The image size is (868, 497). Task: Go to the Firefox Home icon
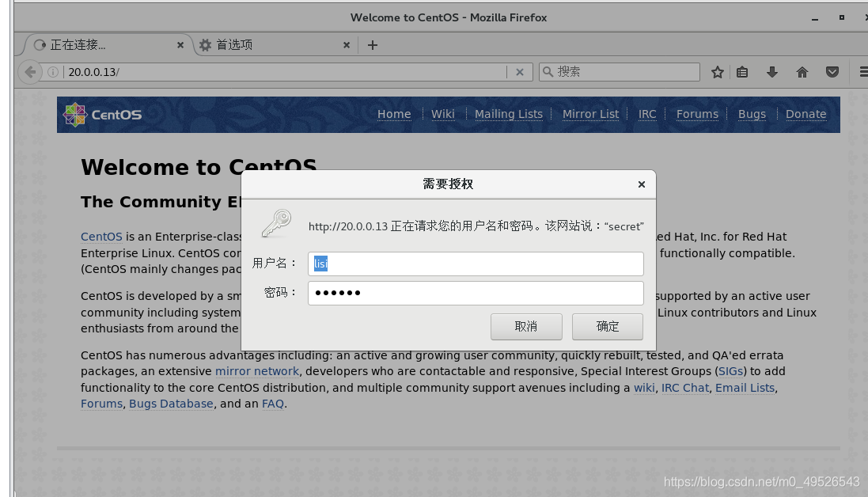(x=802, y=72)
